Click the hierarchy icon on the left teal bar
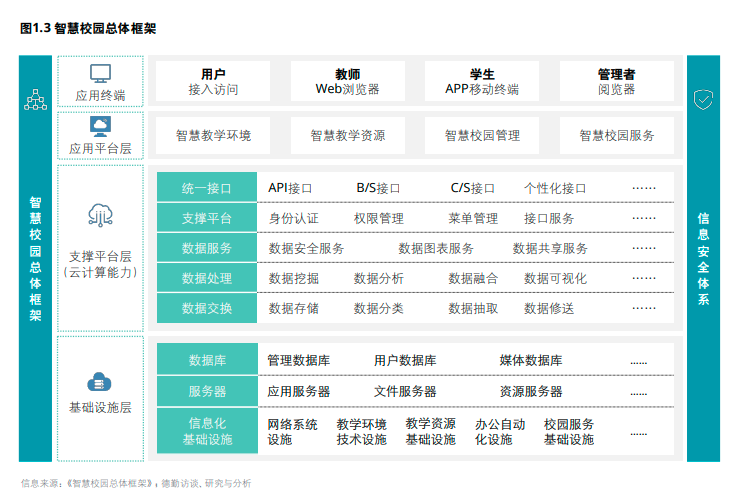This screenshot has height=500, width=743. coord(35,100)
